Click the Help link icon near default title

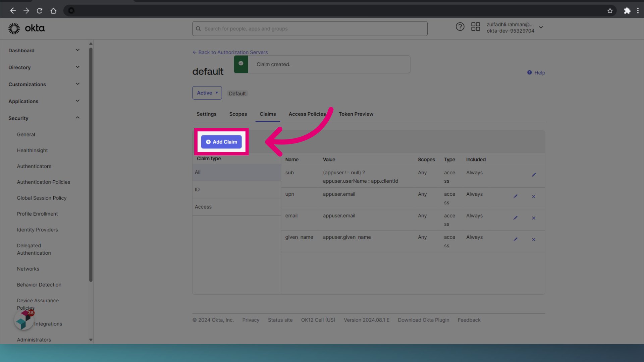click(529, 72)
